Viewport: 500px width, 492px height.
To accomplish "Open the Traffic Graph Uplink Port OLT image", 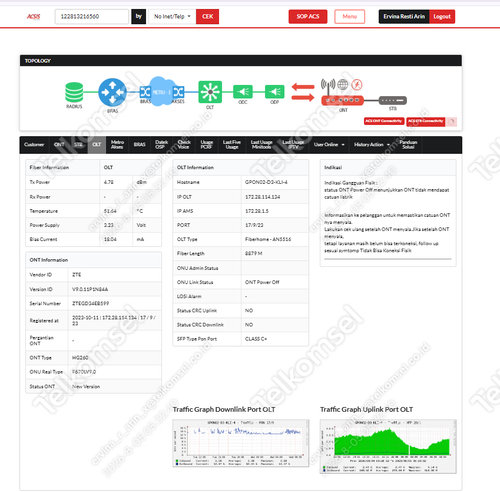I will click(x=388, y=446).
